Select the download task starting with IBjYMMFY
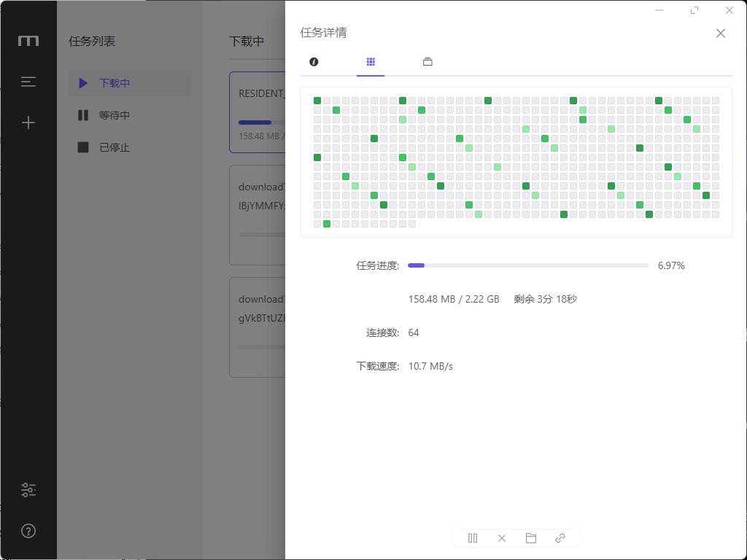Viewport: 747px width, 560px height. (258, 214)
